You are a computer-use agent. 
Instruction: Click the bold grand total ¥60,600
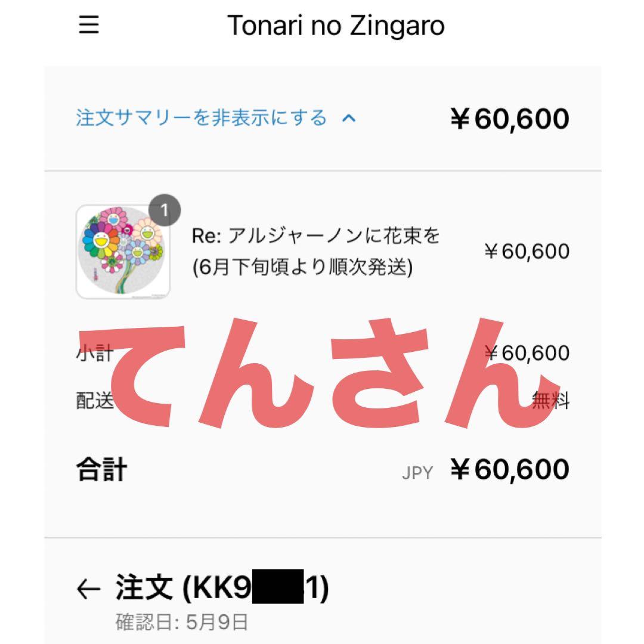pyautogui.click(x=510, y=469)
